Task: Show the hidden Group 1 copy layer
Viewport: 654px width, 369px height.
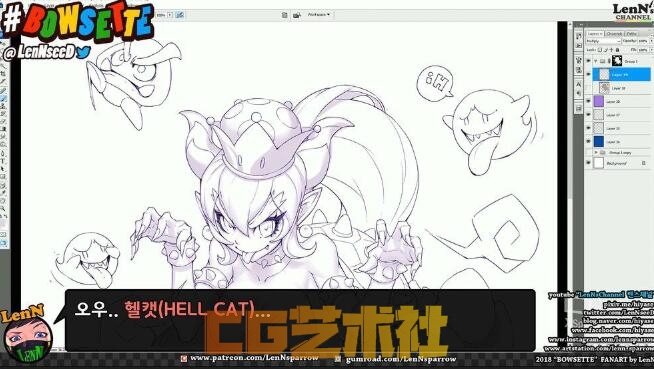Action: 588,153
